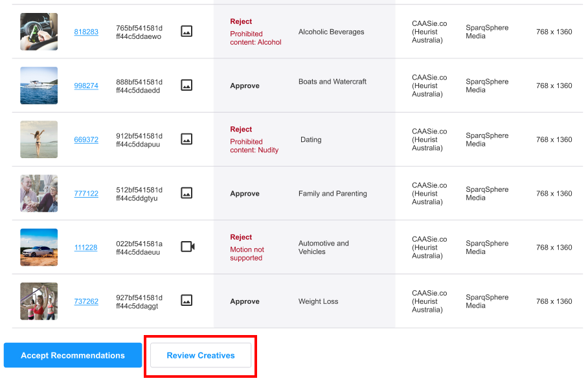Screen dimensions: 588x383
Task: Open creative ID link 818283
Action: 86,32
